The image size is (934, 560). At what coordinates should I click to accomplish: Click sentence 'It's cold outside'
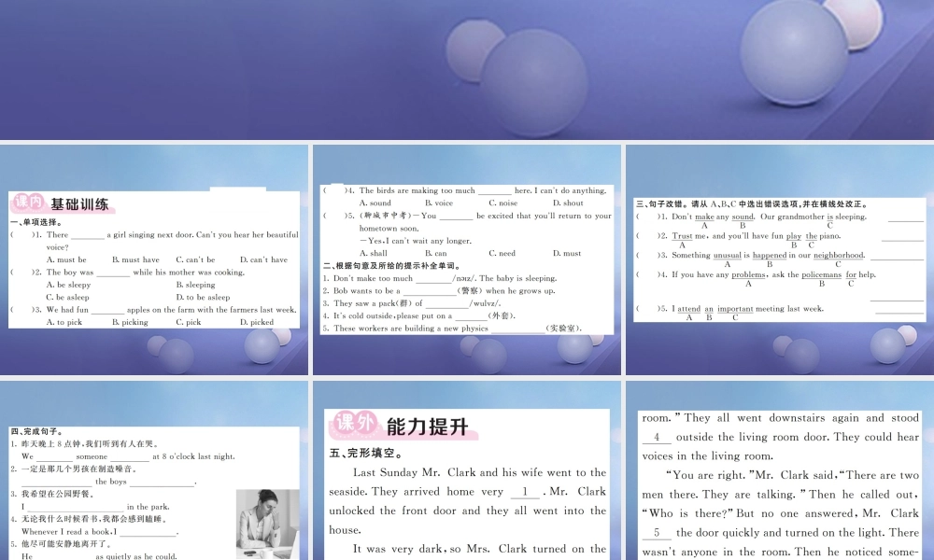click(419, 315)
